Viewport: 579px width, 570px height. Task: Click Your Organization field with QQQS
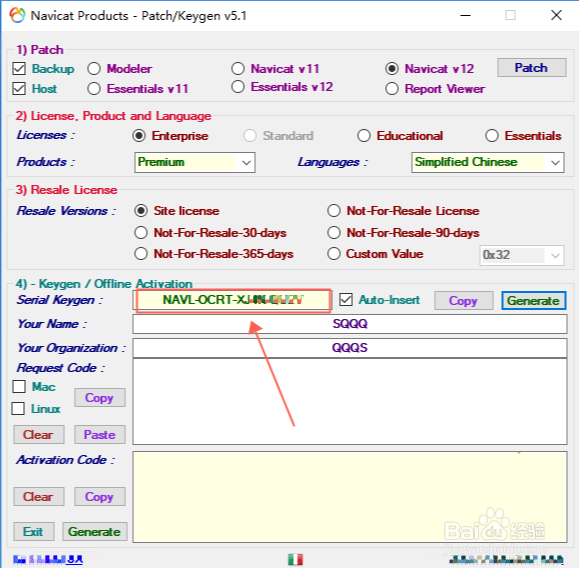pyautogui.click(x=350, y=348)
